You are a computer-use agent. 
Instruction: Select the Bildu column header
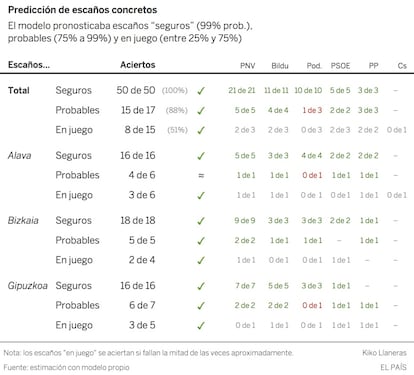(280, 66)
